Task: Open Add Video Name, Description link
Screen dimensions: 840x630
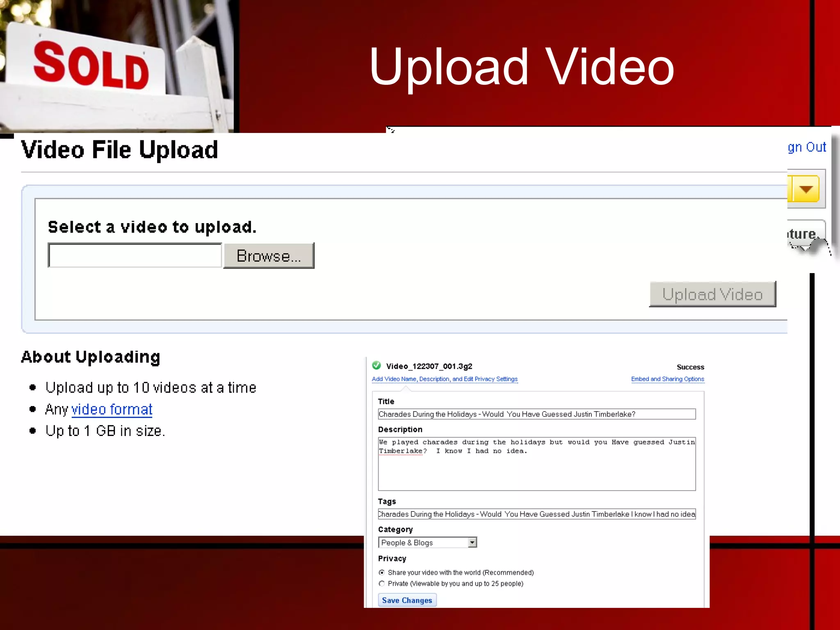Action: coord(445,379)
